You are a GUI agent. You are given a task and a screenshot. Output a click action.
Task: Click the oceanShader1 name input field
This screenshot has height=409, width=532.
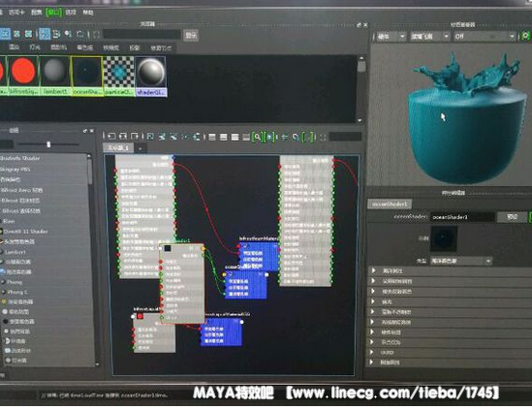462,217
